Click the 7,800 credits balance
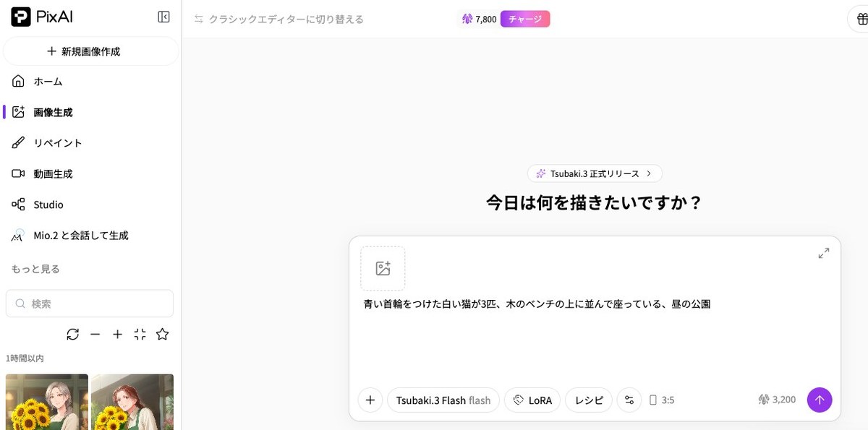Image resolution: width=868 pixels, height=430 pixels. click(479, 19)
